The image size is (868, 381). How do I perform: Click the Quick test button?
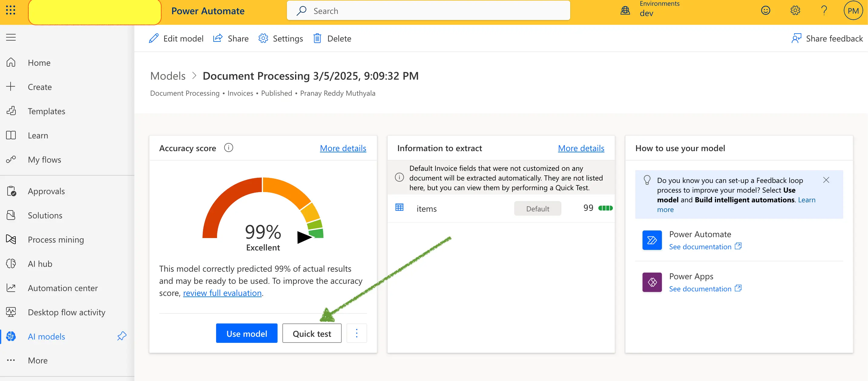pyautogui.click(x=312, y=333)
